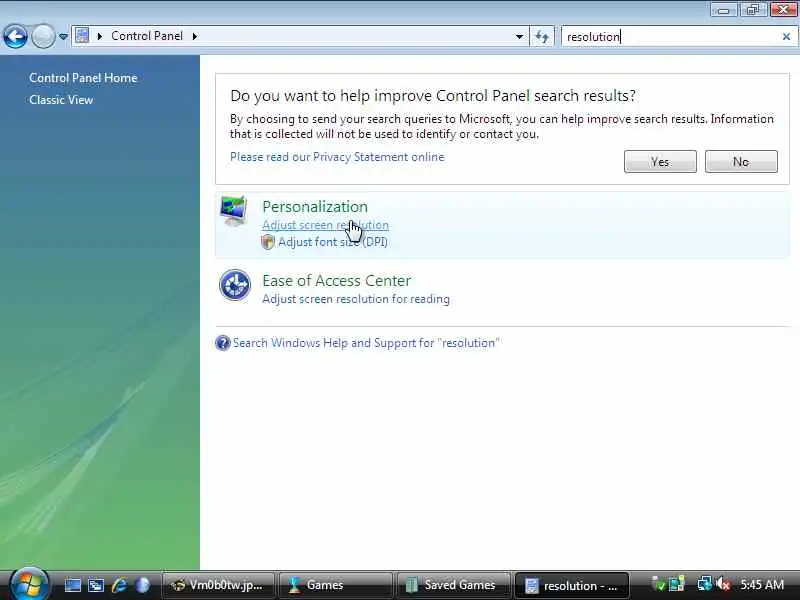Click the tray icon beside the green shield

tap(677, 585)
